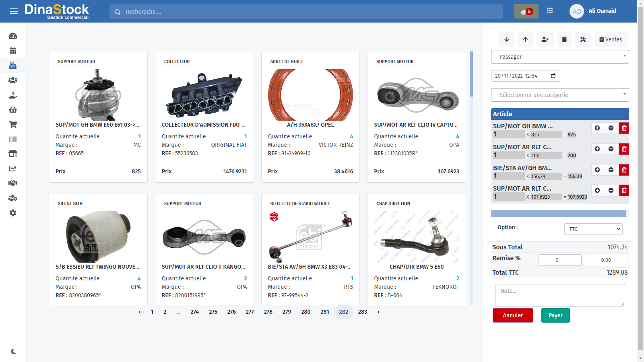Increase quantity of BIE/STA AV/GH BM item
The image size is (644, 362).
click(x=597, y=170)
